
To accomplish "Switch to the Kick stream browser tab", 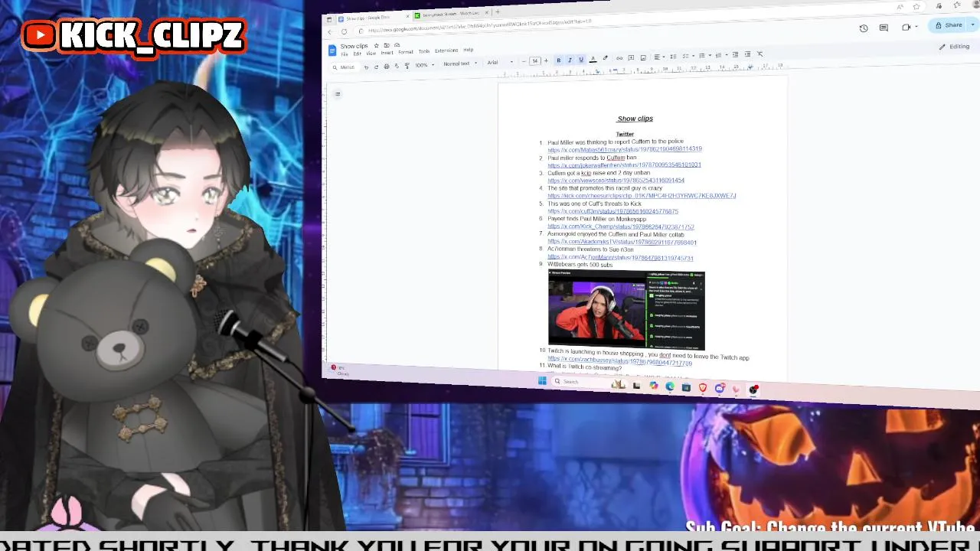I will pos(450,15).
